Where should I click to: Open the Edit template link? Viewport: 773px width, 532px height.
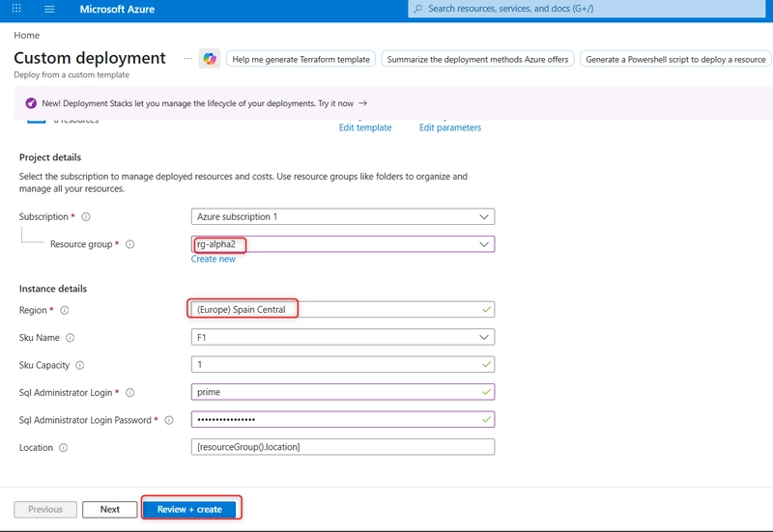(365, 127)
